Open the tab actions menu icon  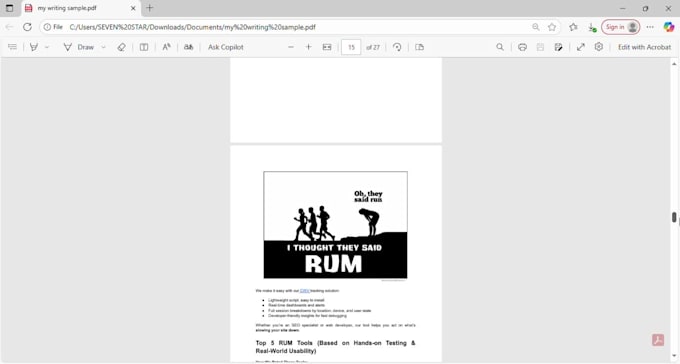[x=9, y=8]
